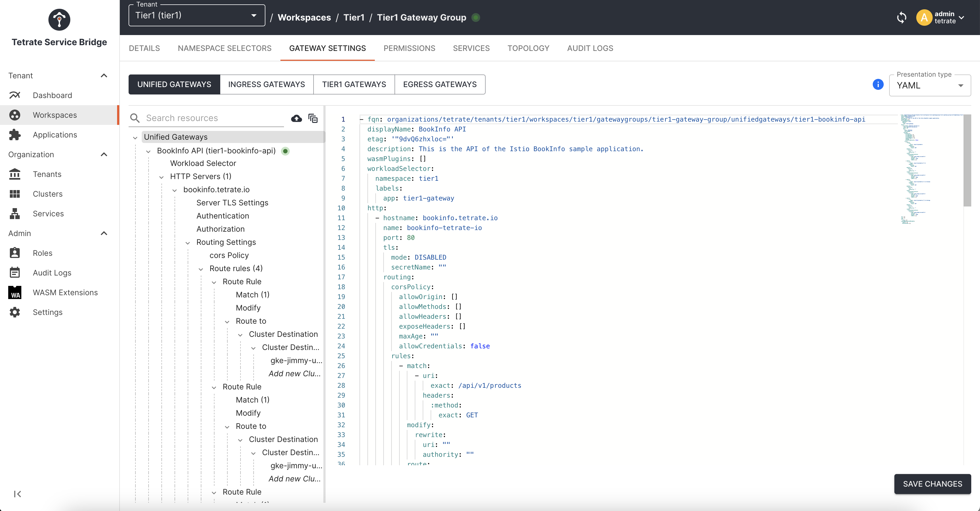Select the GATEWAY SETTINGS tab
This screenshot has height=511, width=980.
(327, 48)
